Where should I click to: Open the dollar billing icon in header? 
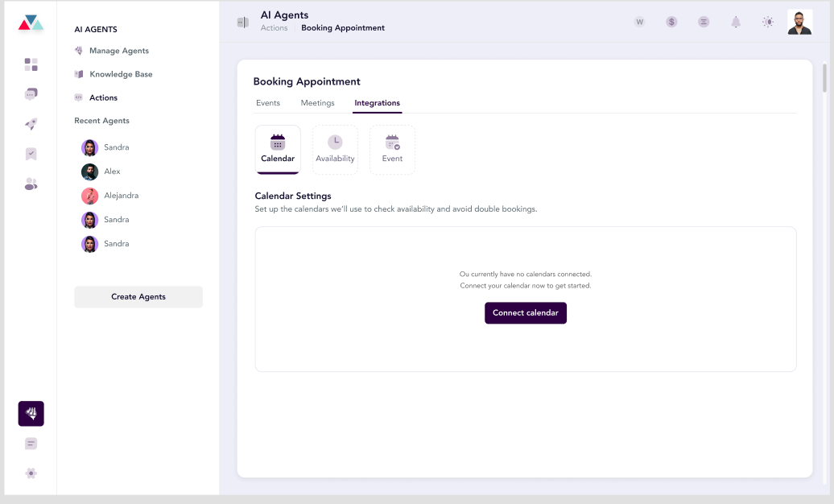tap(671, 22)
